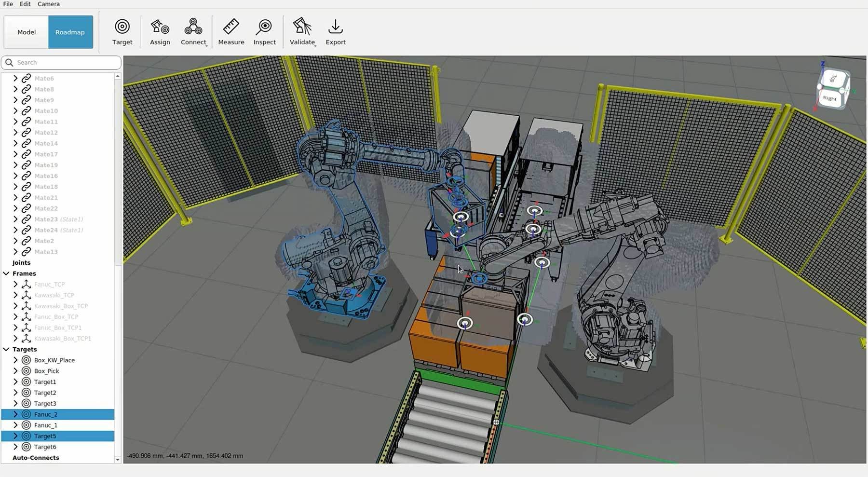The height and width of the screenshot is (477, 868).
Task: Expand the Target5 target
Action: click(x=15, y=436)
